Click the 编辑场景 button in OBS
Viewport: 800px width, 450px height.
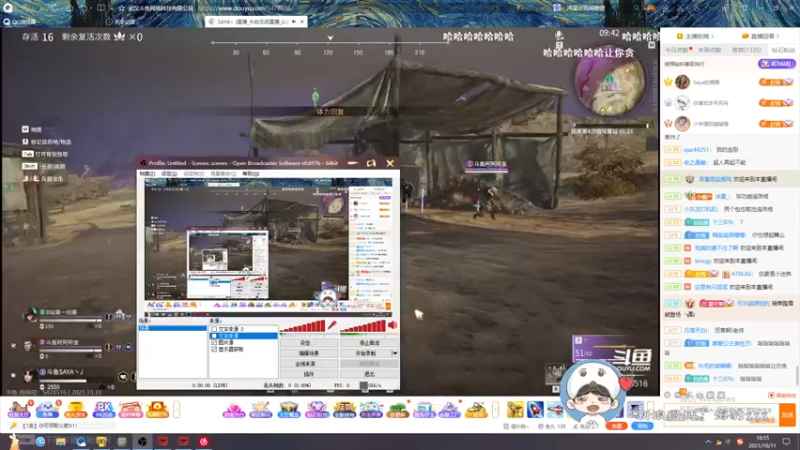coord(309,353)
